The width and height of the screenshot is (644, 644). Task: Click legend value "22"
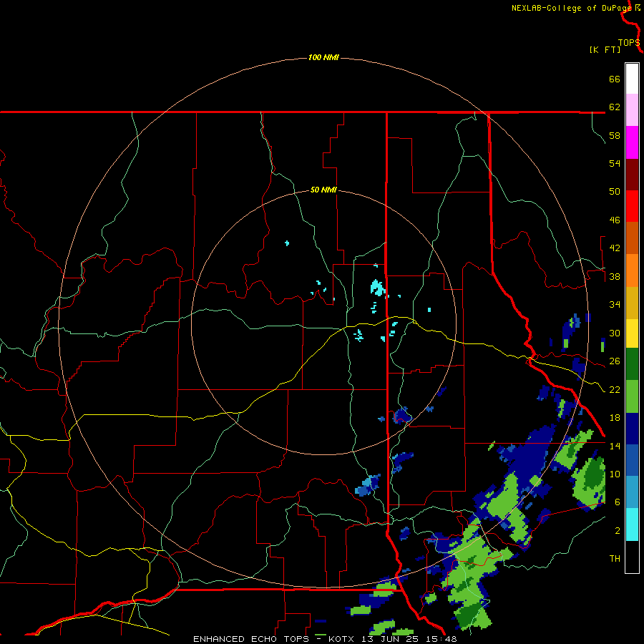click(615, 390)
